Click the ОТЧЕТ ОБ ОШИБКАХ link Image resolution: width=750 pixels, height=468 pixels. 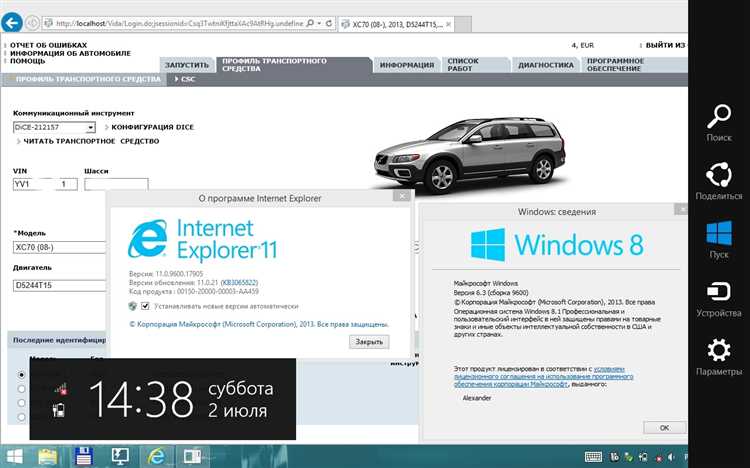pyautogui.click(x=48, y=45)
